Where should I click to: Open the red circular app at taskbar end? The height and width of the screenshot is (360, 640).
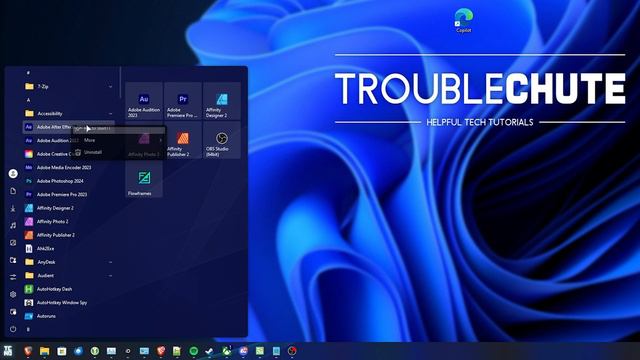click(292, 351)
